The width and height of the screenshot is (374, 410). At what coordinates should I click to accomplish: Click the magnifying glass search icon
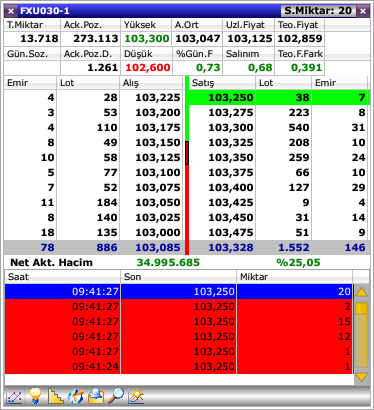[x=116, y=396]
